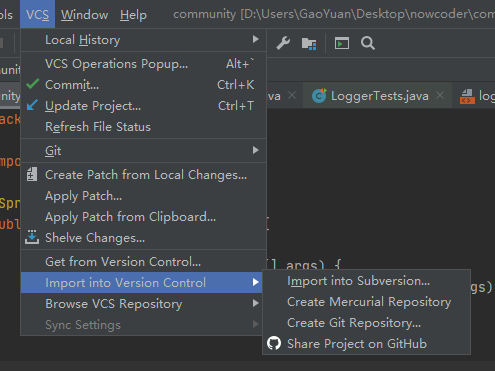Choose Apply Patch from Clipboard
This screenshot has width=495, height=371.
click(130, 217)
